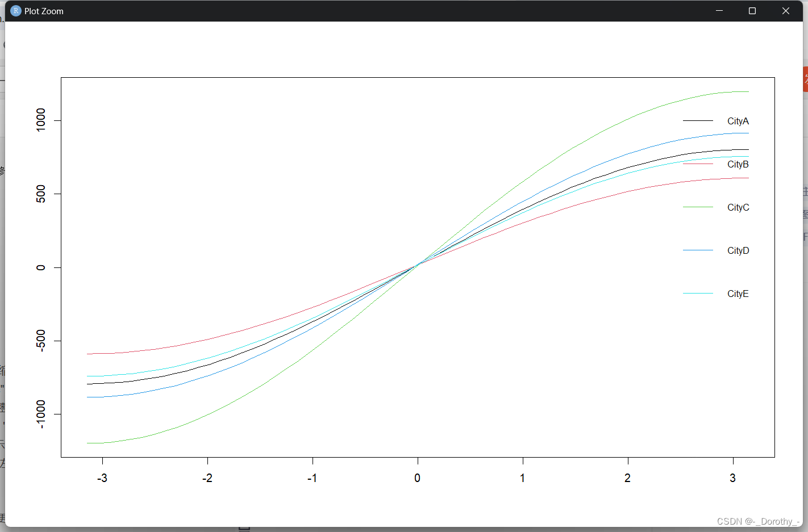
Task: Click the blue CityD legend line sample
Action: pyautogui.click(x=698, y=250)
